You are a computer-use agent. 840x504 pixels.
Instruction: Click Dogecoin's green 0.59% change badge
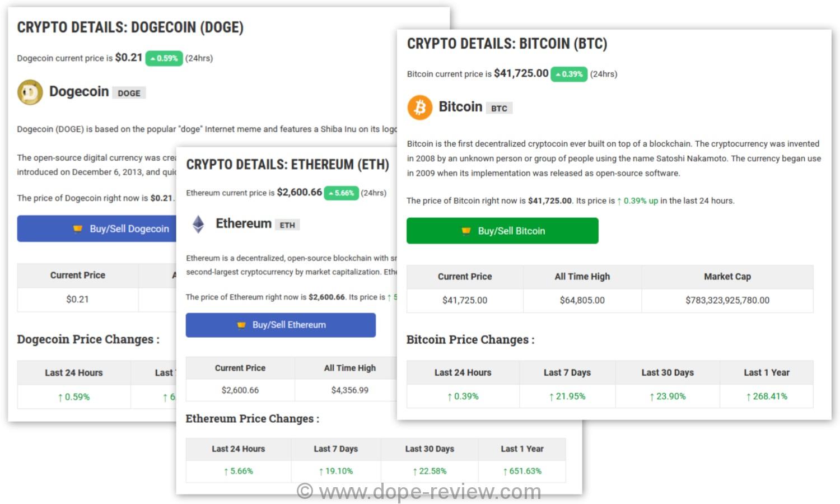click(164, 58)
